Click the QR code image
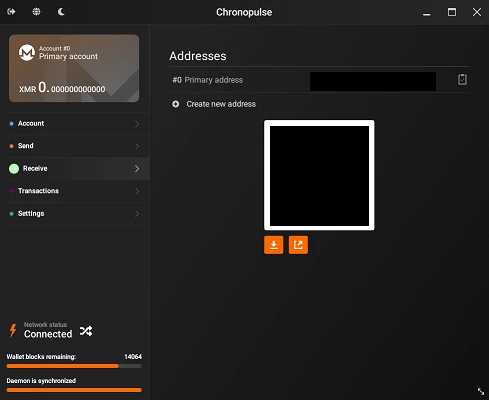The image size is (489, 400). 319,175
